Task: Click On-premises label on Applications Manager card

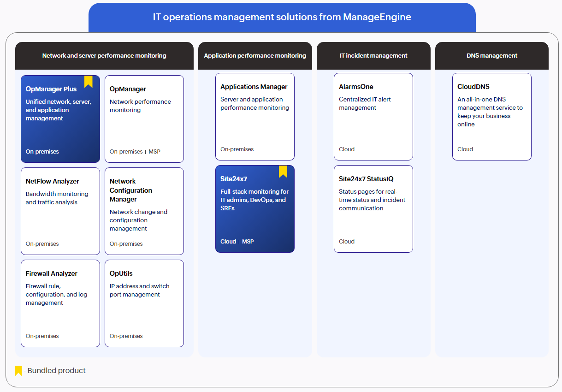Action: click(x=237, y=149)
